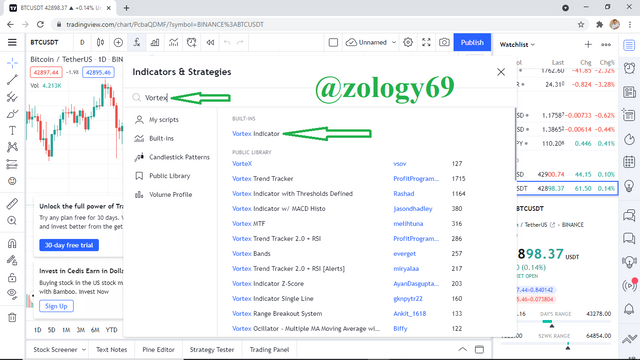Viewport: 640px width, 360px height.
Task: Select the ruler measure tool
Action: pos(12,204)
